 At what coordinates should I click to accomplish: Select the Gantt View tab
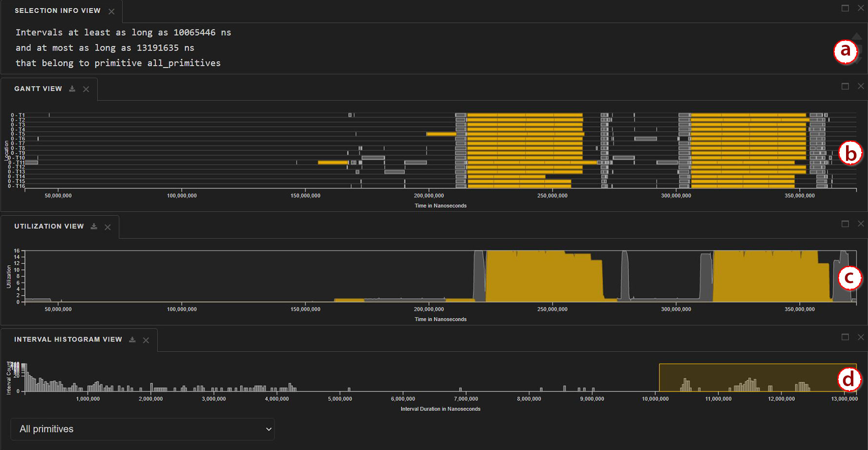click(38, 89)
